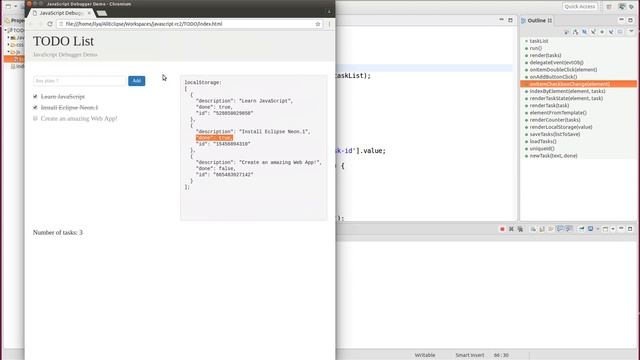Viewport: 640px width, 360px height.
Task: Select saveTasks(listToSave) in the Outline
Action: pos(555,134)
